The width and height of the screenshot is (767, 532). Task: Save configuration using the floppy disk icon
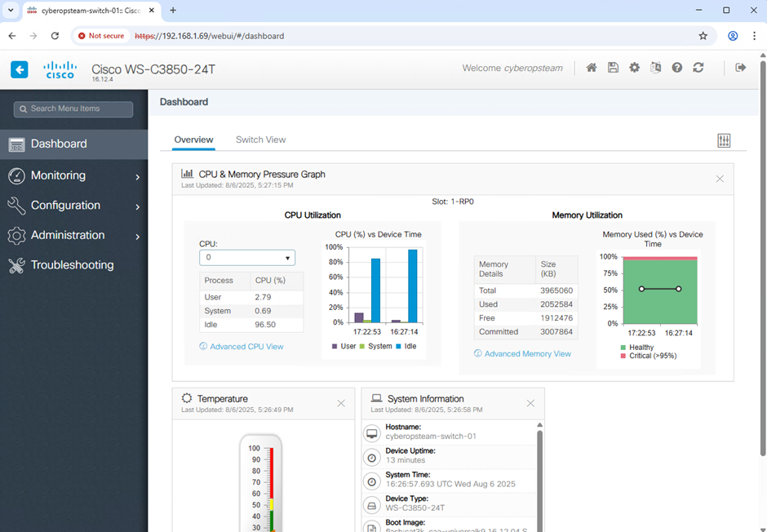tap(613, 68)
